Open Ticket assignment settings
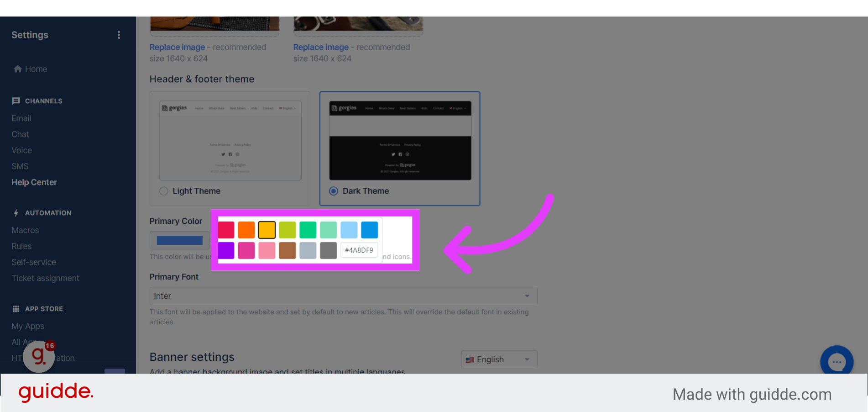 click(x=45, y=278)
